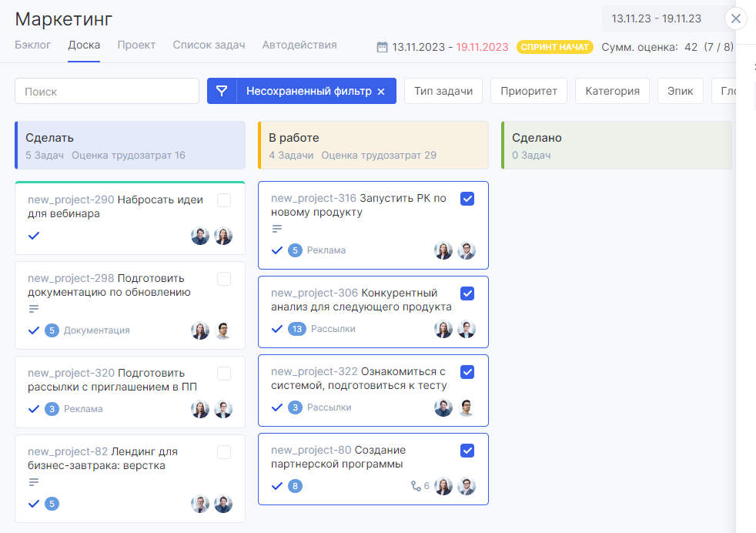Viewport: 756px width, 533px height.
Task: Uncheck the new_project-316 task checkbox
Action: tap(467, 199)
